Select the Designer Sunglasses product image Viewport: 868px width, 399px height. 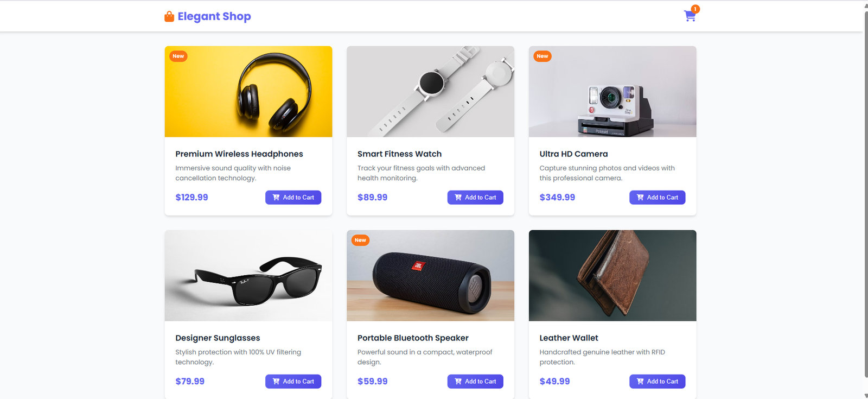[248, 275]
